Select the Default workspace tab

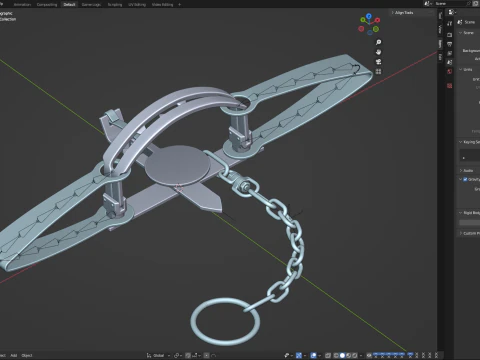pyautogui.click(x=69, y=4)
